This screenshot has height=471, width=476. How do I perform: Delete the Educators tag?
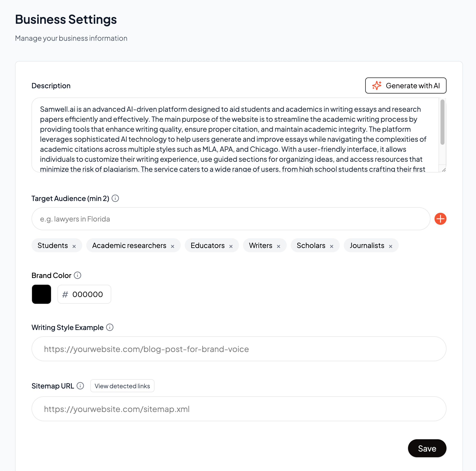[x=231, y=246]
